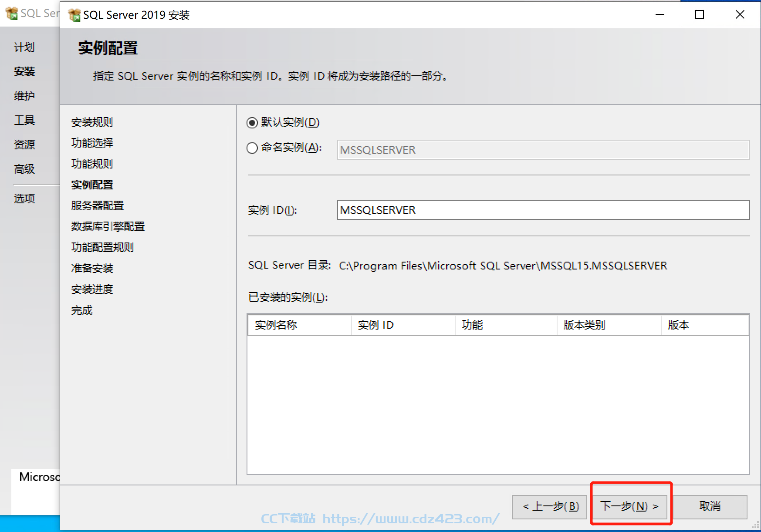761x532 pixels.
Task: Select 数据库引擎配置 step in wizard list
Action: click(108, 226)
